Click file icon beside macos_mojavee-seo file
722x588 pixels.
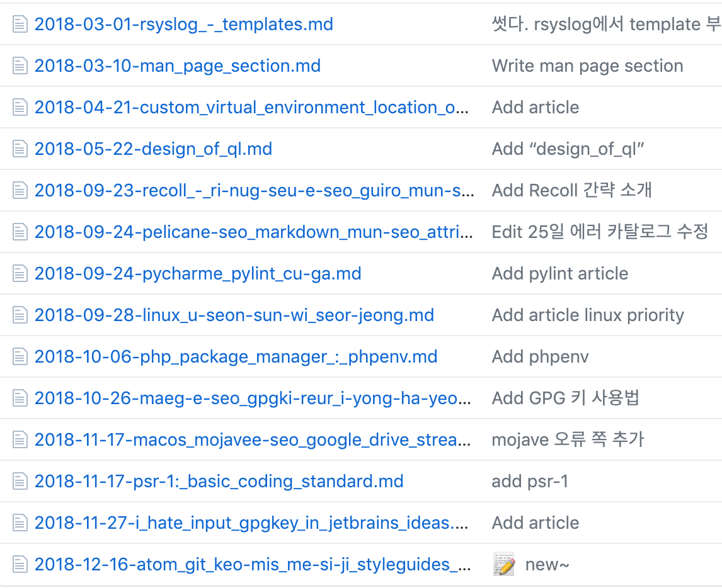[x=20, y=440]
